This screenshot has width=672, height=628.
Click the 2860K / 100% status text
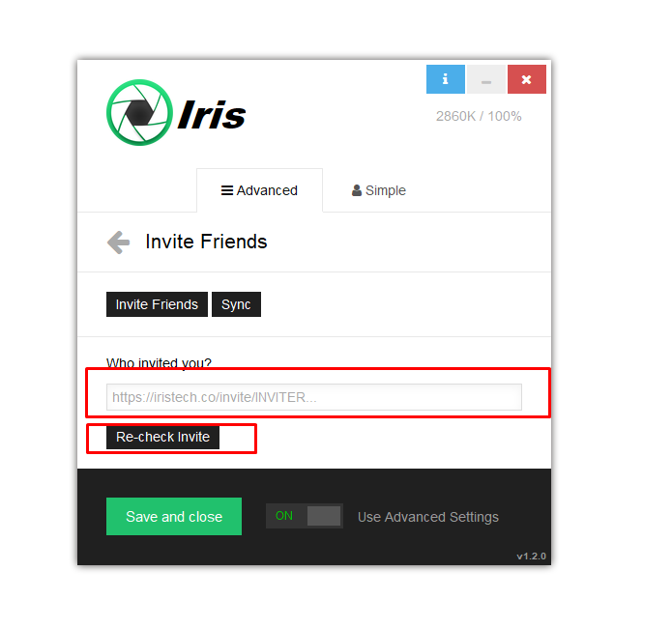479,116
